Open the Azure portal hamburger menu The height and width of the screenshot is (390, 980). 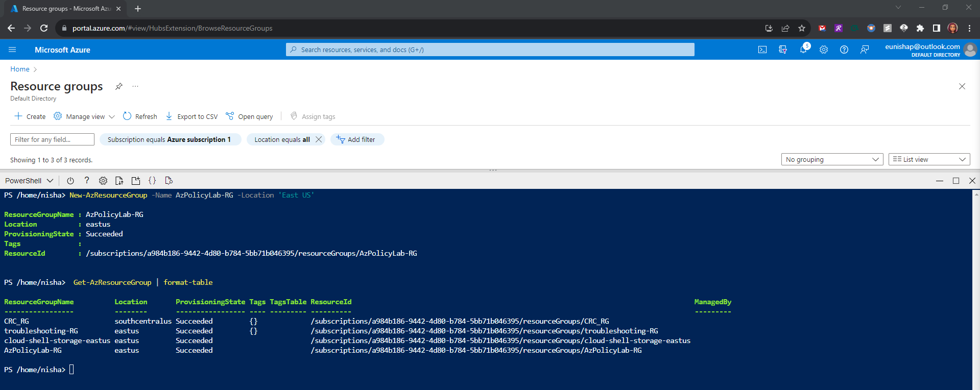click(12, 50)
